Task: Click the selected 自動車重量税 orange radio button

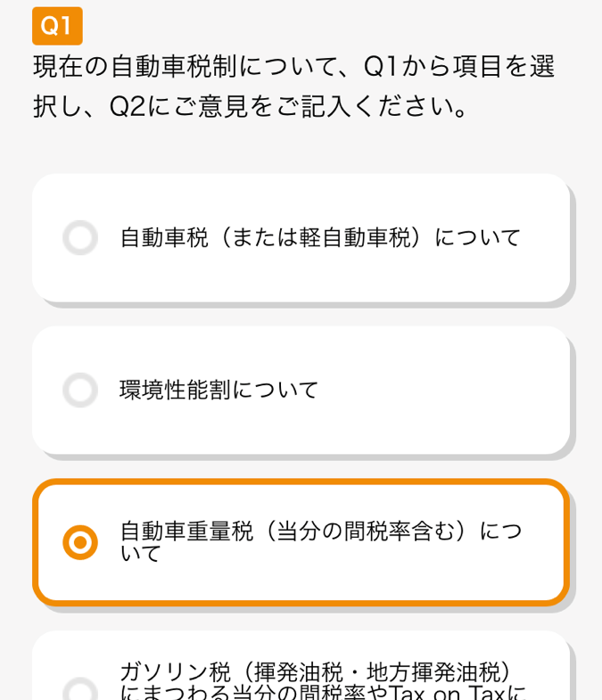Action: 80,542
